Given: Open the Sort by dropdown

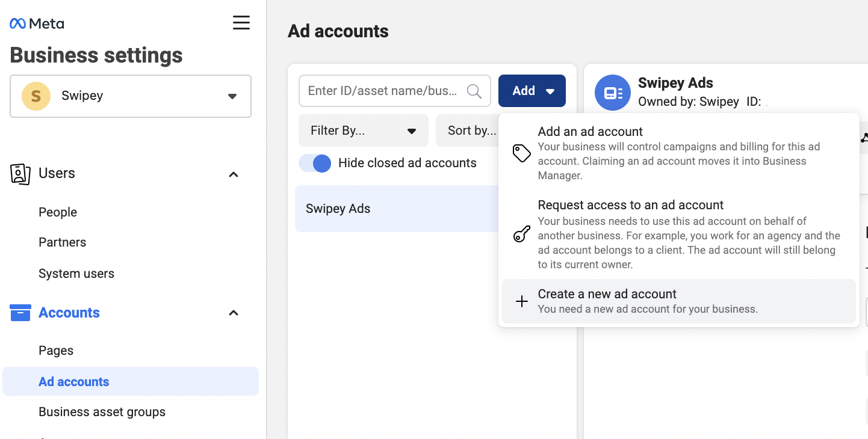Looking at the screenshot, I should [468, 130].
